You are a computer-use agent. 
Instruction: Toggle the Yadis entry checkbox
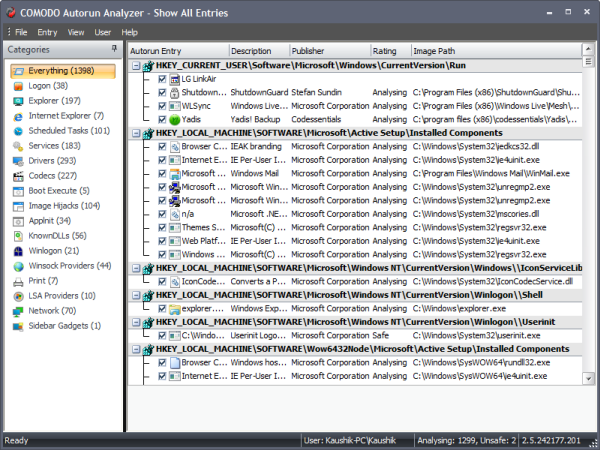[161, 118]
